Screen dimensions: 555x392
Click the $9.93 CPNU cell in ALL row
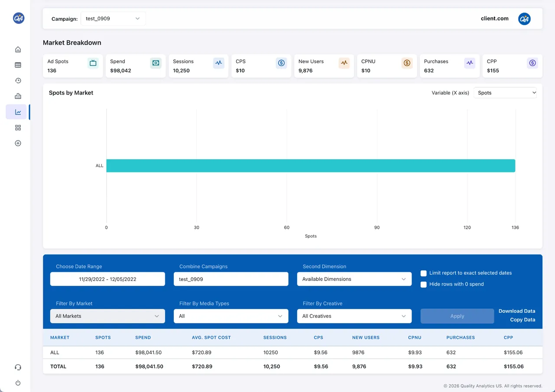point(415,353)
